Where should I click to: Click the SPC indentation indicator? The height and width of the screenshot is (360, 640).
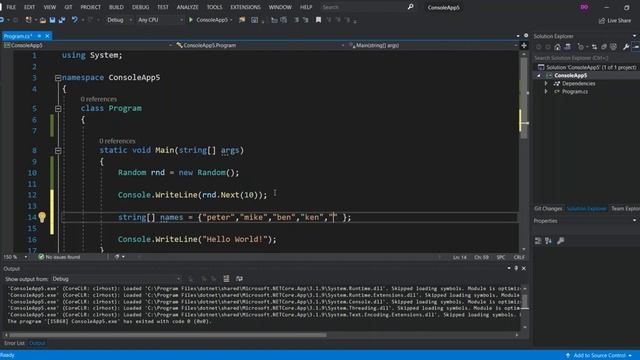pyautogui.click(x=501, y=257)
